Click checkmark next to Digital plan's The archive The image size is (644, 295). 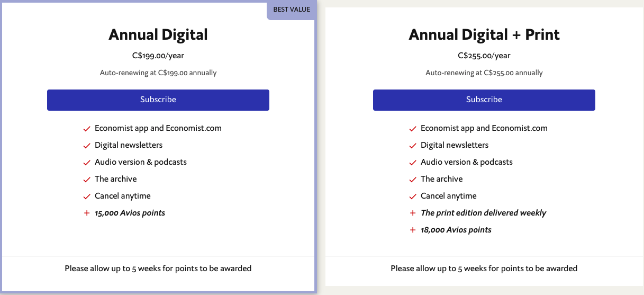[87, 180]
